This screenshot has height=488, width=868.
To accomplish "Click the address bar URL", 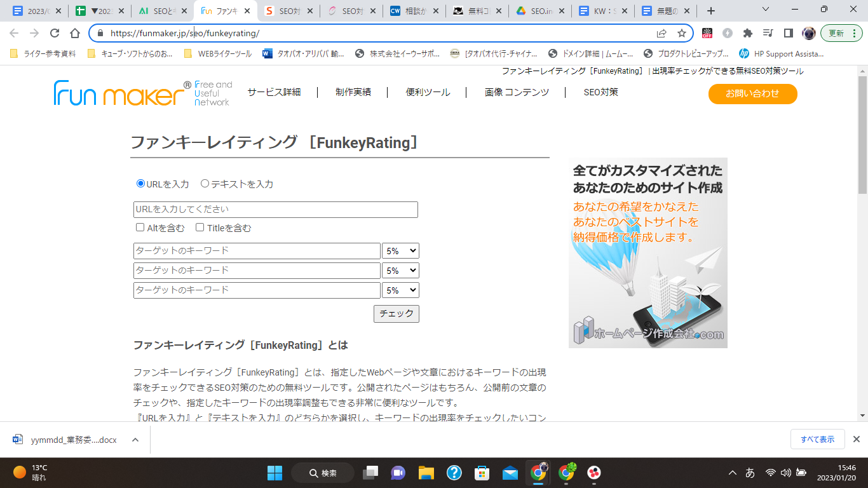I will point(185,33).
